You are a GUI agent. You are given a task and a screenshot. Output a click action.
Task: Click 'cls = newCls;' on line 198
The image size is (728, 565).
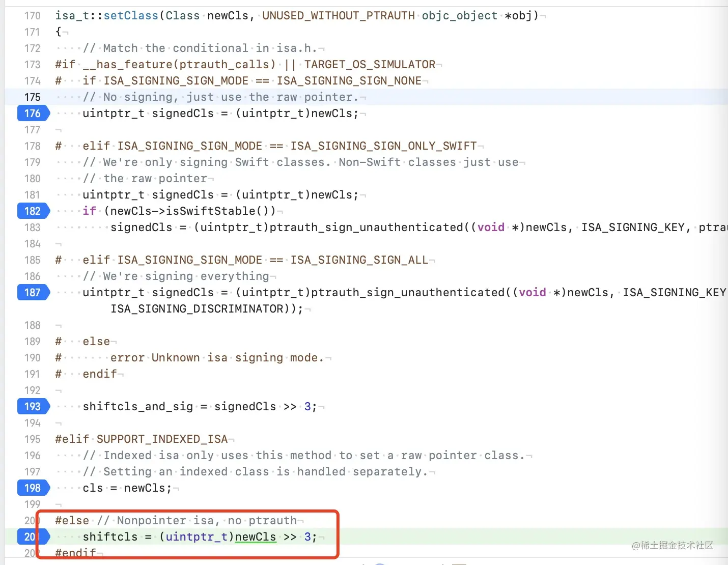click(127, 488)
